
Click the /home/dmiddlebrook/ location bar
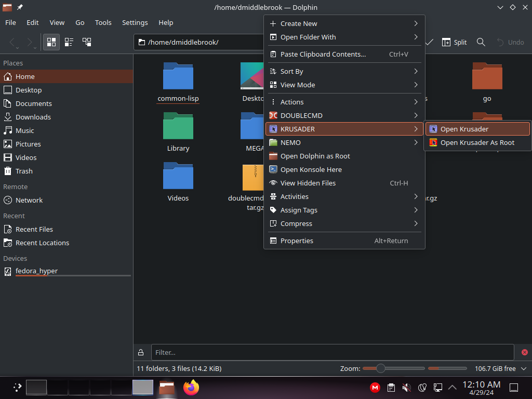[199, 42]
